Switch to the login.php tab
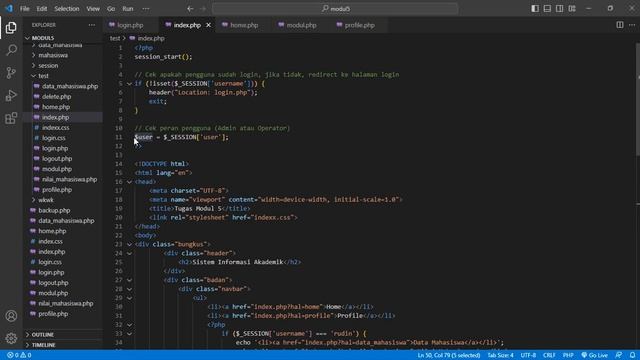 [130, 25]
